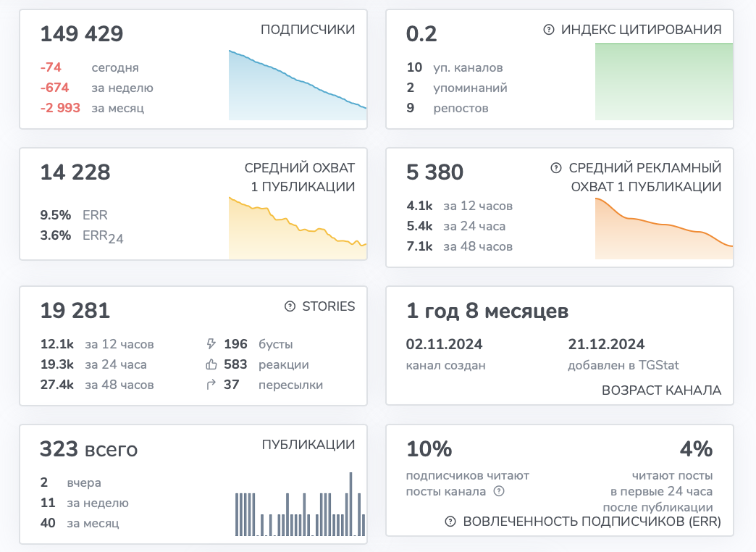Click '-2 993' monthly subscriber change
Screen dimensions: 756x552
coord(60,108)
